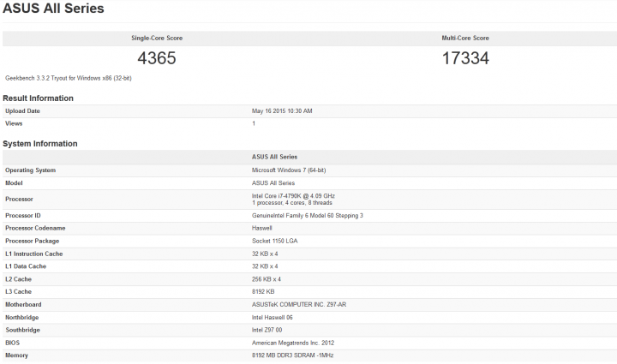Screen dimensions: 617x364
Task: Select the Single-Core Score label
Action: point(157,39)
